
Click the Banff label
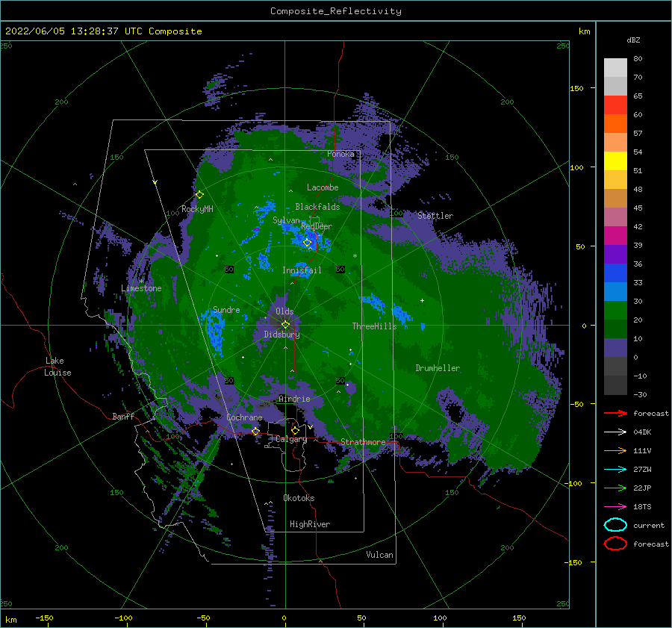[x=123, y=416]
